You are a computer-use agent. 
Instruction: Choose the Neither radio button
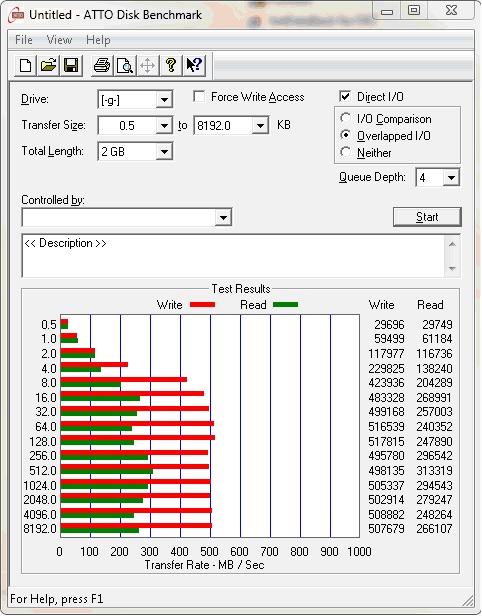pos(345,152)
